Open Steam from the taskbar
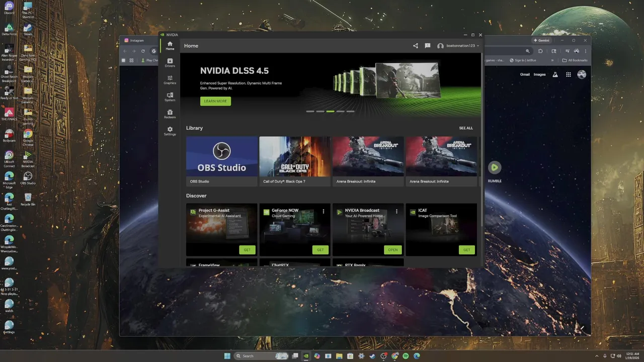The image size is (644, 362). [x=372, y=356]
